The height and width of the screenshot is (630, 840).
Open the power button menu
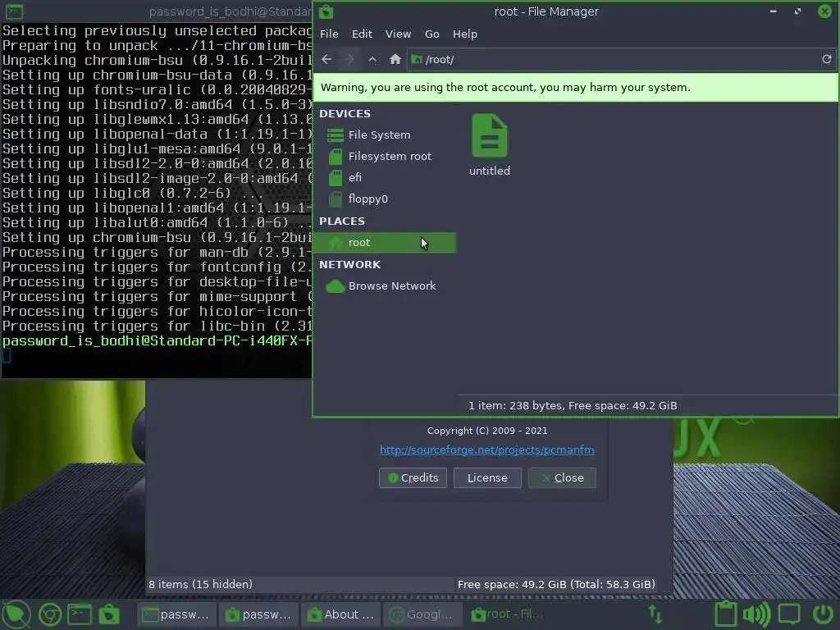(822, 614)
